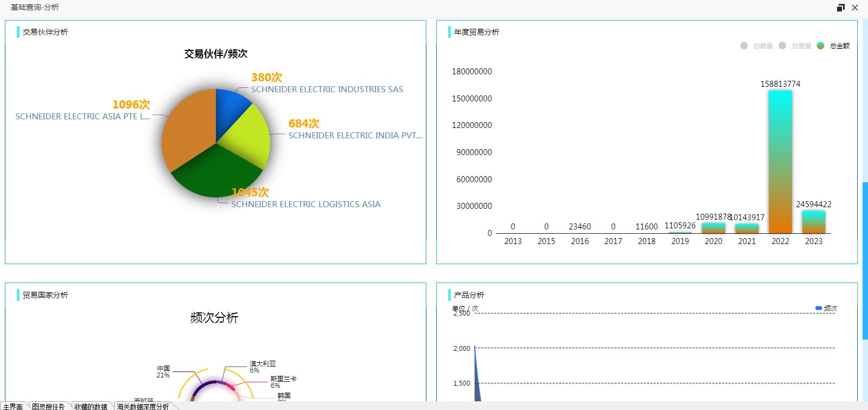Toggle the 频次 legend in 产品分析

pos(826,309)
